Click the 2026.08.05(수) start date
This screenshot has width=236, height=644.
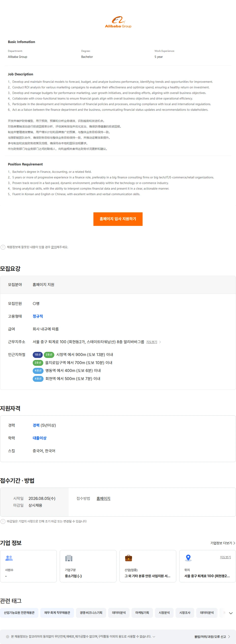click(42, 498)
